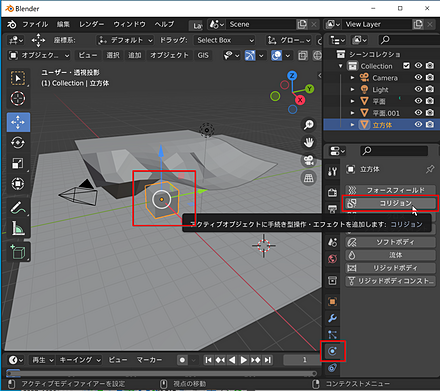Screen dimensions: 440x391
Task: Pin the 立方体 properties with pin icon
Action: coord(430,169)
